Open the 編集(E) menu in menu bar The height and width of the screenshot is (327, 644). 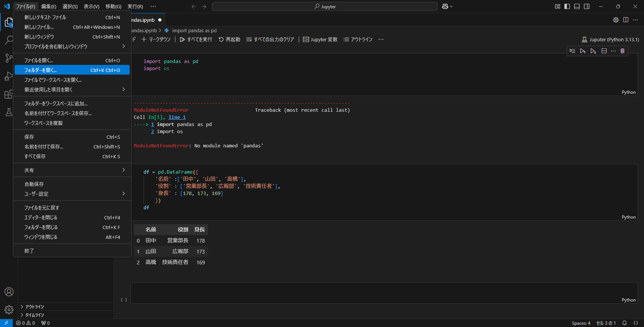[49, 6]
